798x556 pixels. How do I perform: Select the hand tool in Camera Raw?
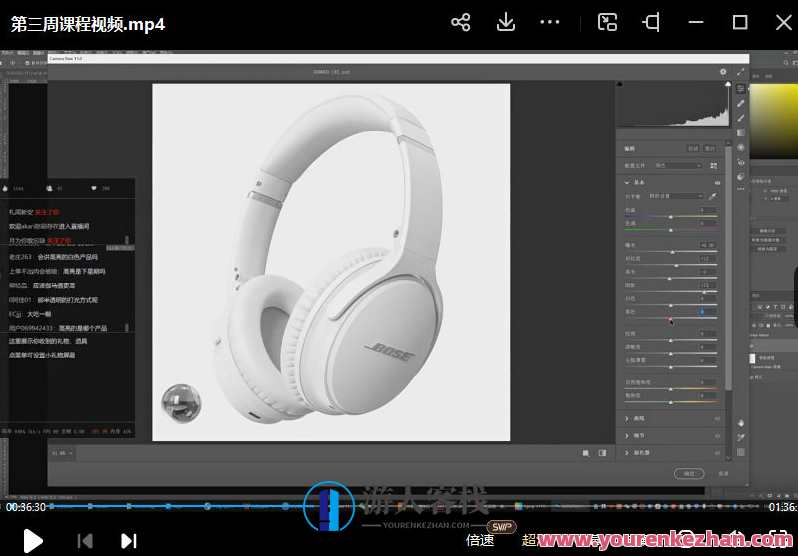[x=740, y=422]
